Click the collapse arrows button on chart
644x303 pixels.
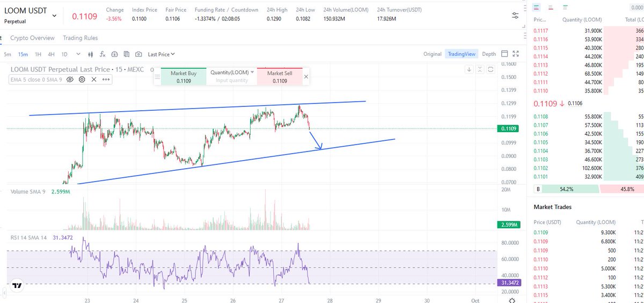coord(480,69)
